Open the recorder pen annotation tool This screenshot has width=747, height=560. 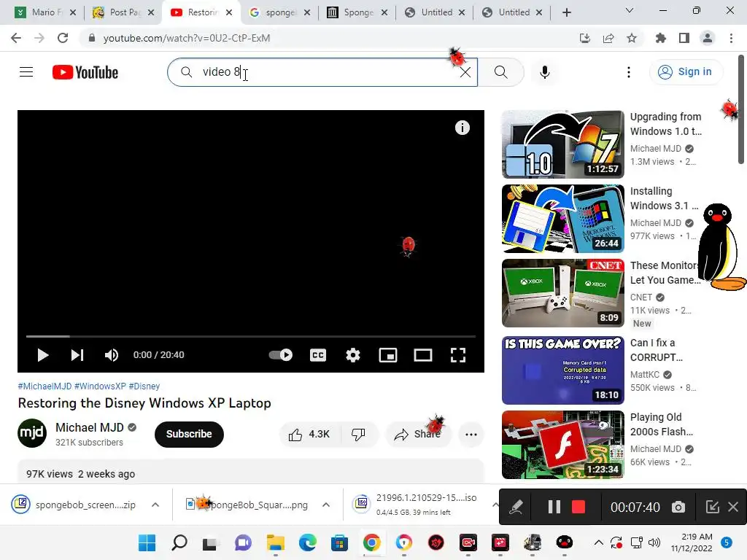point(516,507)
